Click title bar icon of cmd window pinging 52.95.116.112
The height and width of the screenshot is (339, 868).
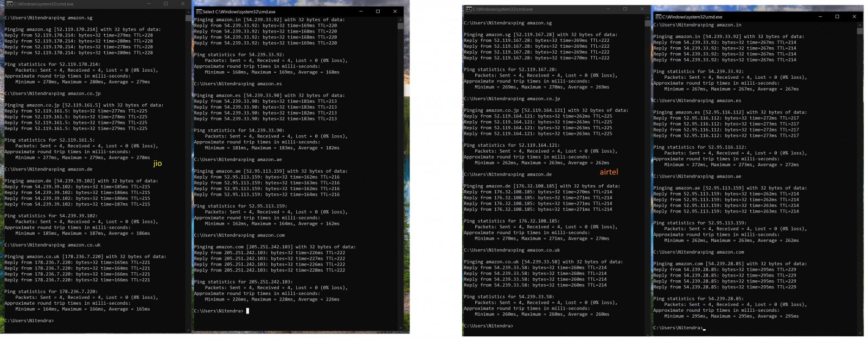[x=658, y=17]
